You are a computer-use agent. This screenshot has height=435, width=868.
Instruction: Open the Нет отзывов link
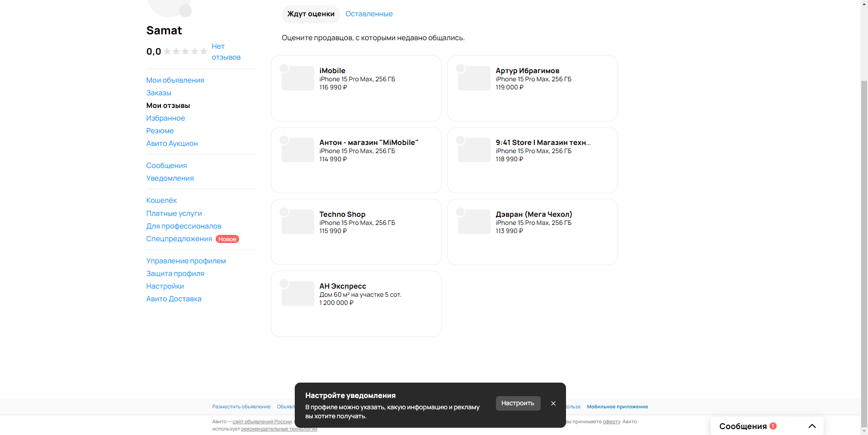pos(226,51)
